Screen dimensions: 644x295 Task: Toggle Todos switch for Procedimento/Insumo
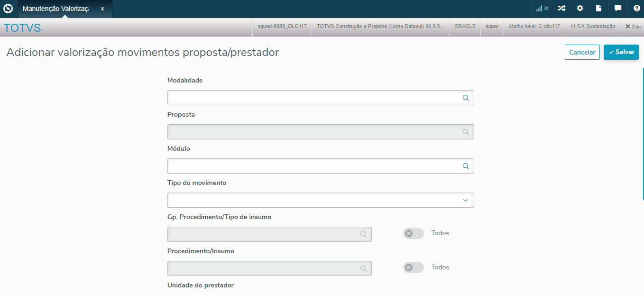point(414,267)
